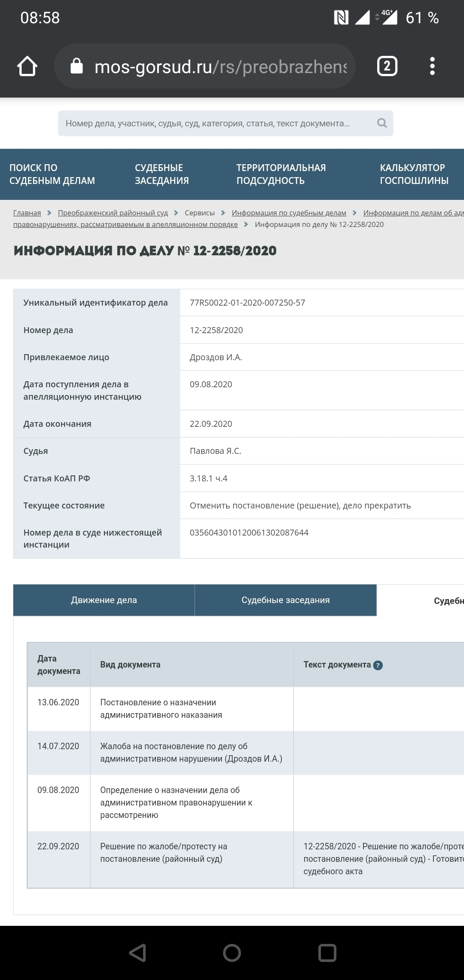This screenshot has width=464, height=980.
Task: Tap the padlock site security icon
Action: click(76, 66)
